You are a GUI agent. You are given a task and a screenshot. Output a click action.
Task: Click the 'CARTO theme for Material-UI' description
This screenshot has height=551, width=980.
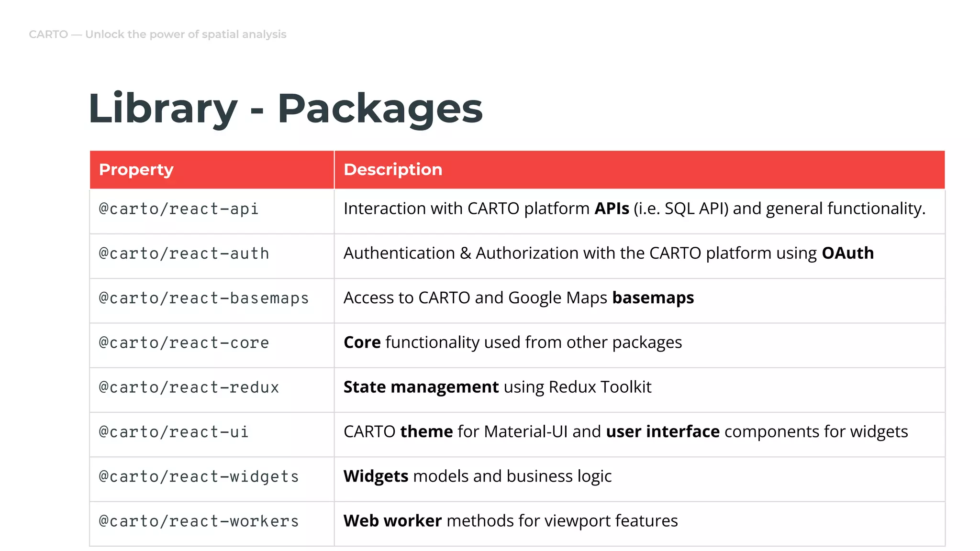[x=626, y=432]
